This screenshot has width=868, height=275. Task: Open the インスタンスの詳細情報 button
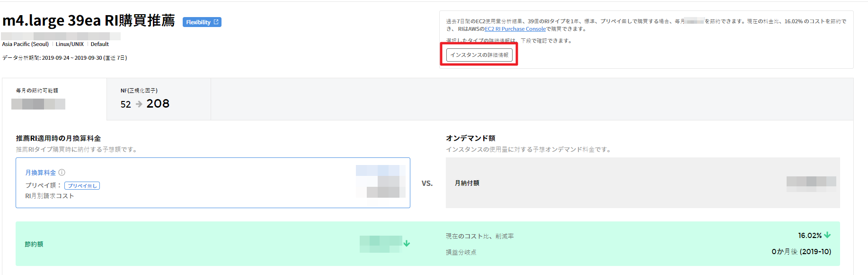[x=479, y=55]
